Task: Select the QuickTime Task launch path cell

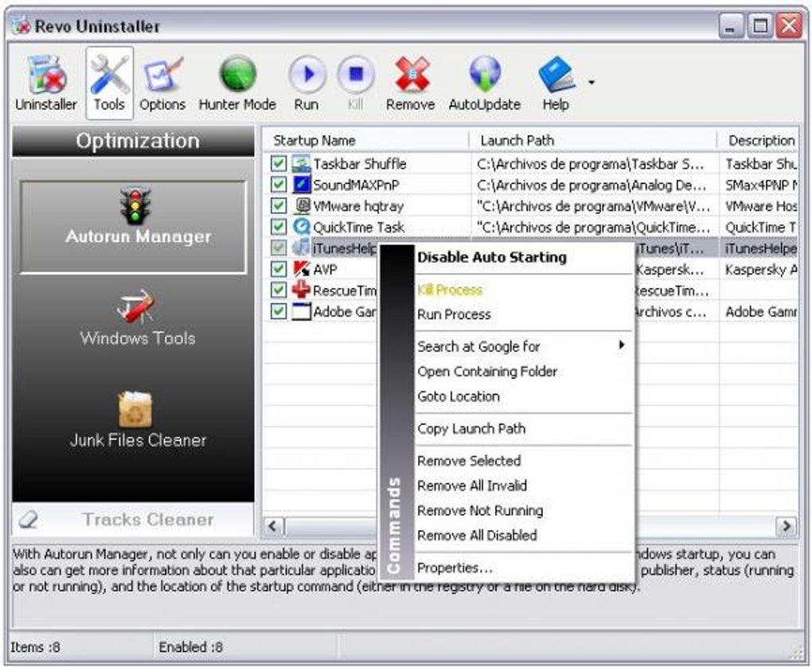Action: click(x=595, y=227)
